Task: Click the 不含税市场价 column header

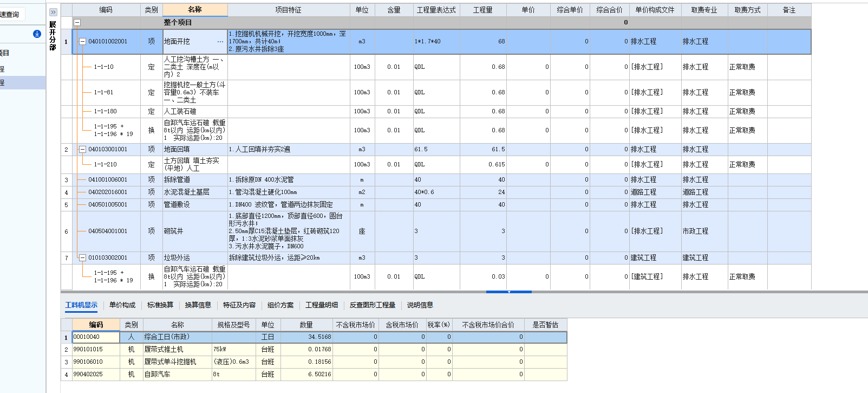Action: coord(355,325)
